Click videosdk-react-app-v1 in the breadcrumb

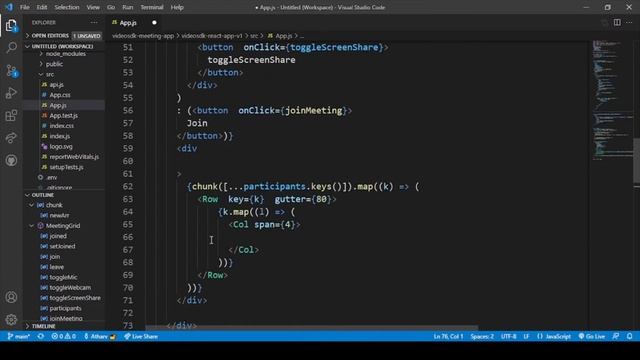211,36
